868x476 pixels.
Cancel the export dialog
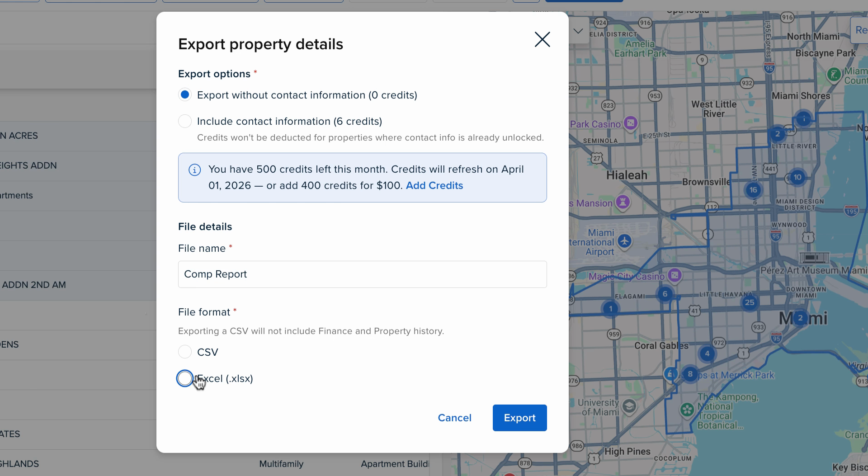pos(454,418)
